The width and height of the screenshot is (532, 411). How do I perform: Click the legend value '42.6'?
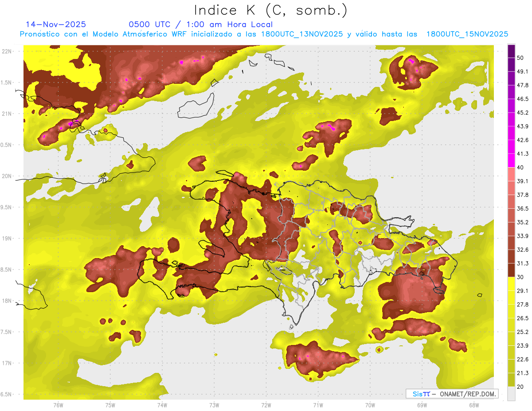(x=523, y=140)
